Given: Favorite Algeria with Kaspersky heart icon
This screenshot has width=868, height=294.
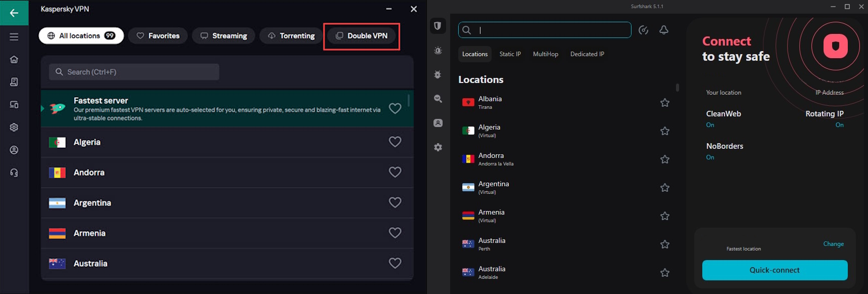Looking at the screenshot, I should pyautogui.click(x=395, y=142).
